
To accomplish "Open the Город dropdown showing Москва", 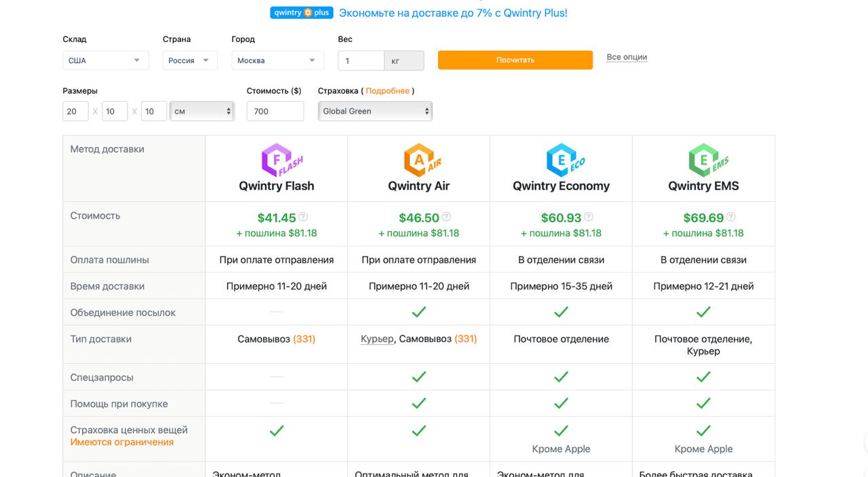I will click(277, 60).
